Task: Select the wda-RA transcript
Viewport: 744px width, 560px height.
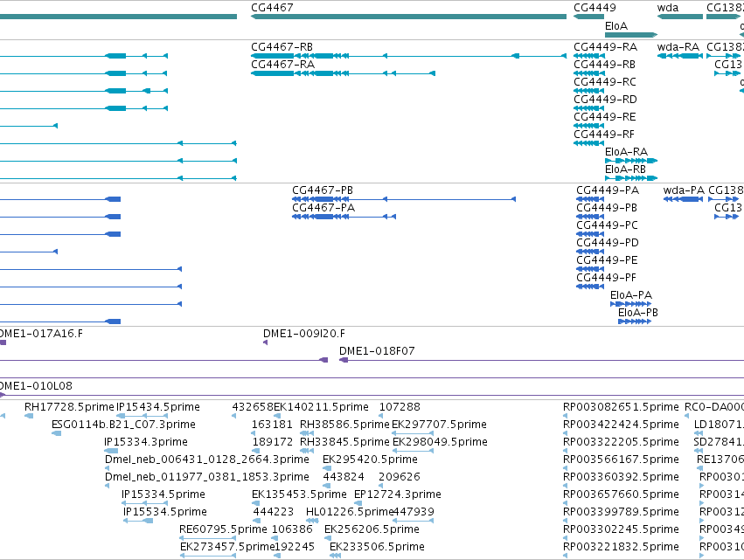Action: tap(680, 56)
